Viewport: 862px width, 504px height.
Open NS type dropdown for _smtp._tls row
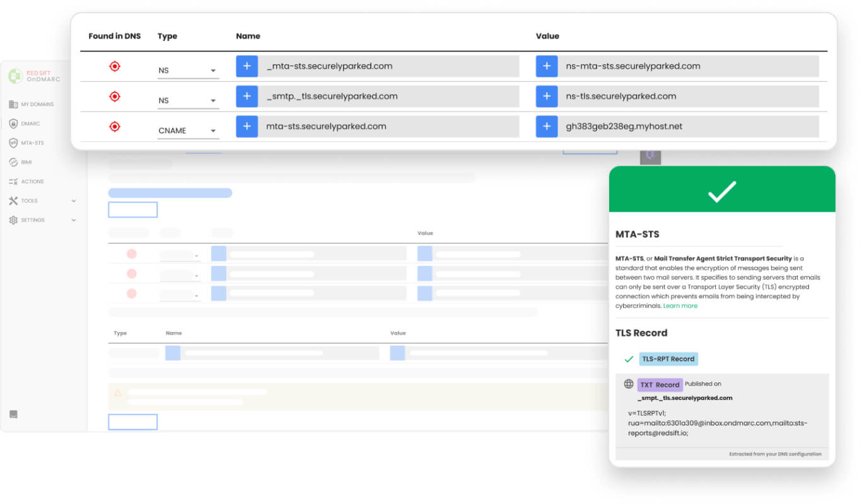(x=188, y=101)
